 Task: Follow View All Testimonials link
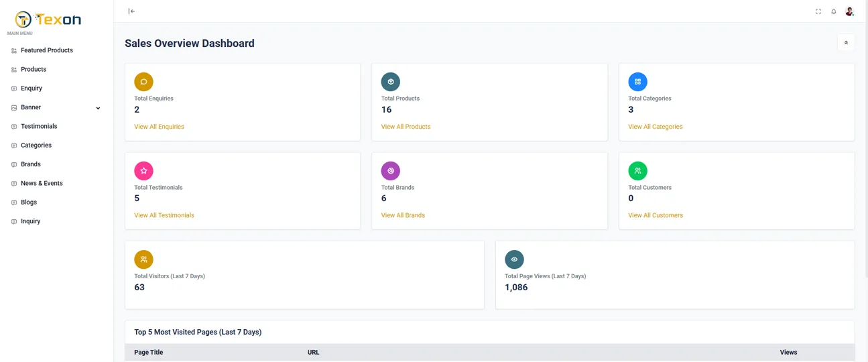pyautogui.click(x=164, y=215)
